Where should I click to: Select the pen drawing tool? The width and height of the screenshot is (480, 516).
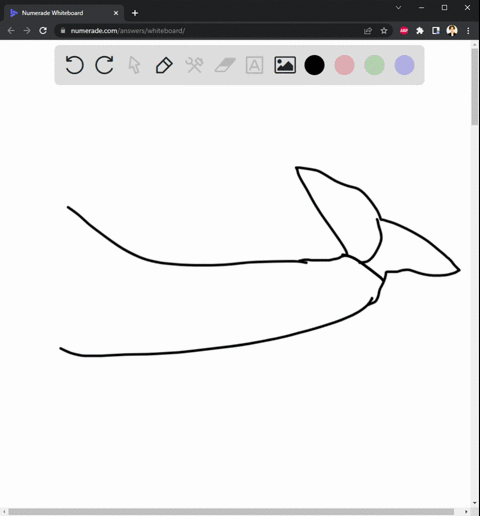point(164,65)
